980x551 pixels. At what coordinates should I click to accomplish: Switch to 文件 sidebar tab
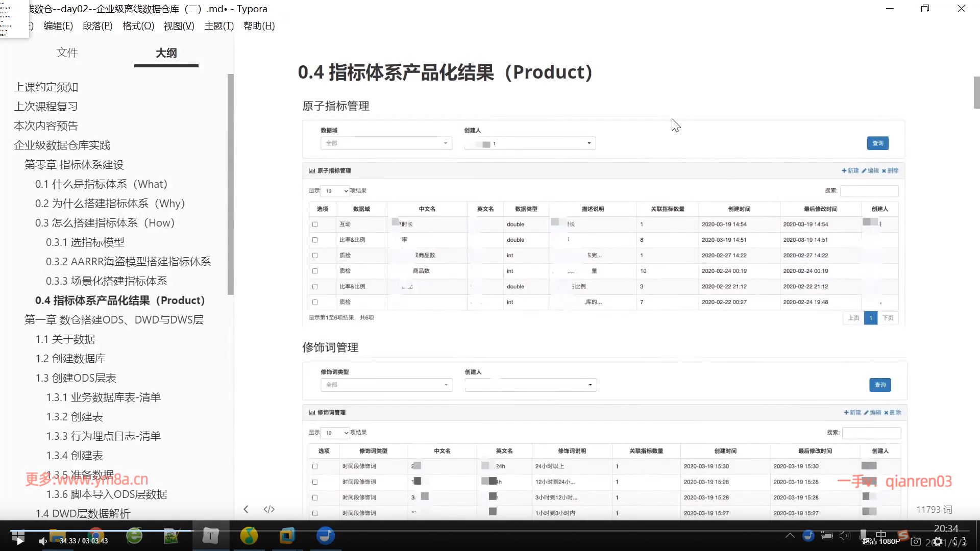click(67, 53)
